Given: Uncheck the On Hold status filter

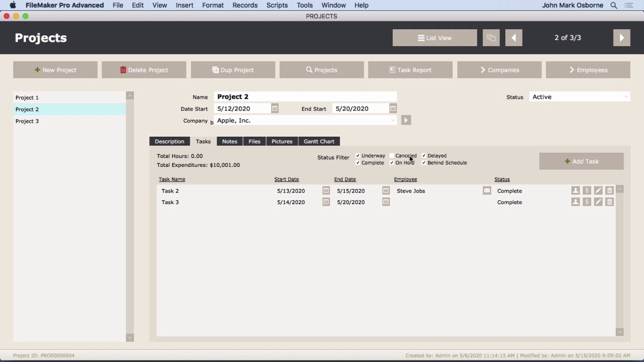Looking at the screenshot, I should (x=391, y=163).
